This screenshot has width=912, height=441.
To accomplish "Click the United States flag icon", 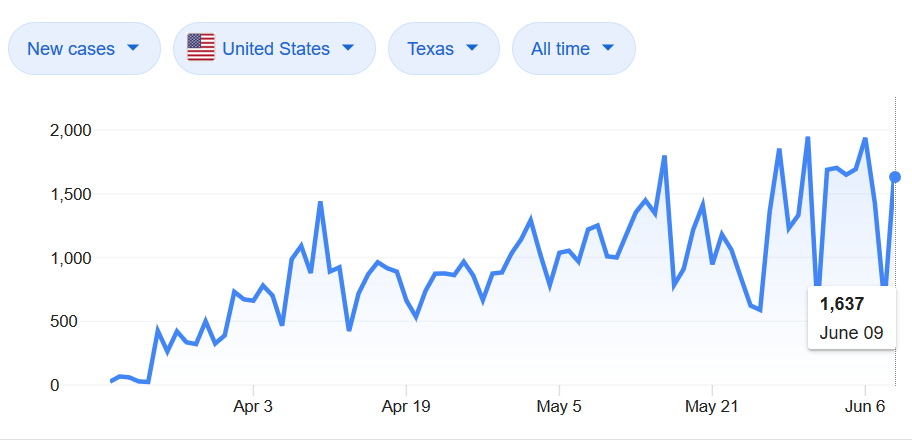I will click(x=201, y=48).
